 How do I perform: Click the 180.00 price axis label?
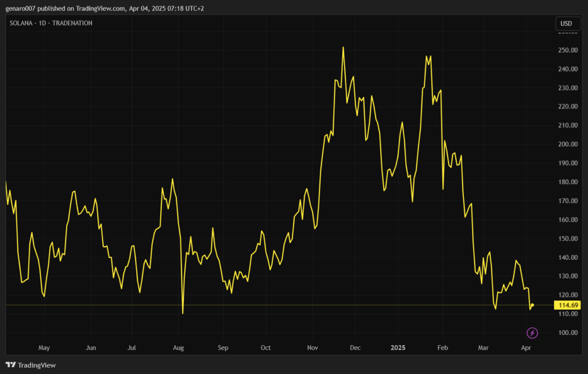(x=567, y=182)
